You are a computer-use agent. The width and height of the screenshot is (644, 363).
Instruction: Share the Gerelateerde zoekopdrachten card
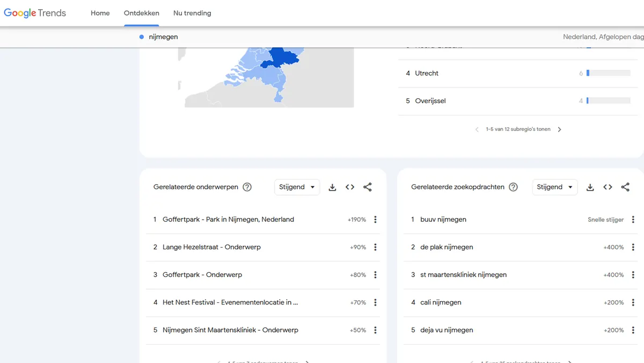[625, 187]
